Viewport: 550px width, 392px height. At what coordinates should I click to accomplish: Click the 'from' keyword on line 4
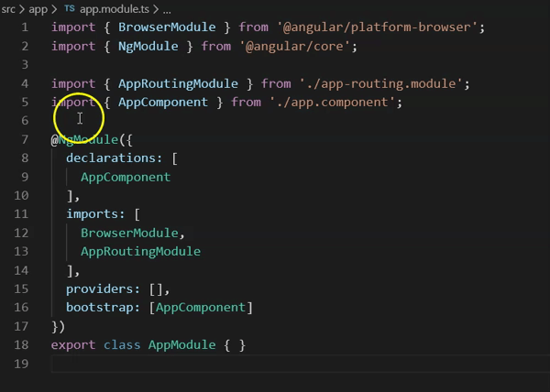pos(276,83)
